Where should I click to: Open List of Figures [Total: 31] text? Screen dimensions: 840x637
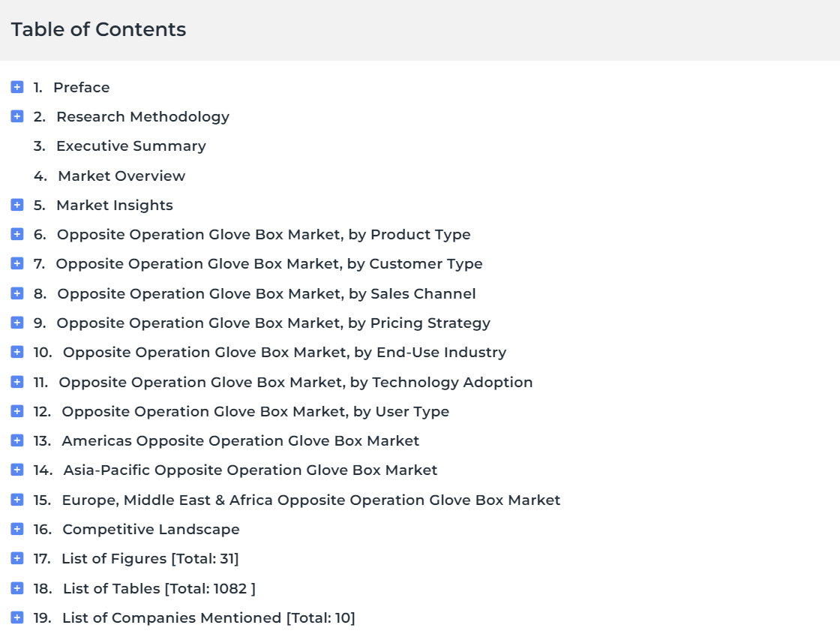(150, 558)
